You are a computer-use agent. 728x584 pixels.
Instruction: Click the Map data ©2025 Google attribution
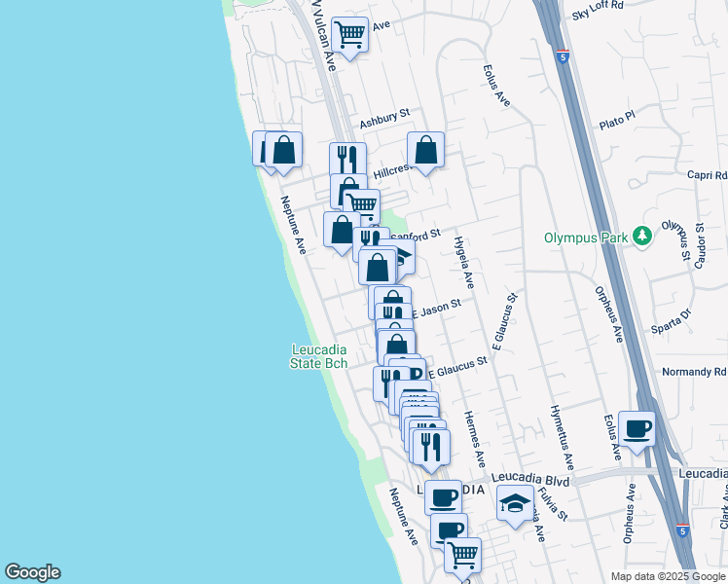668,576
